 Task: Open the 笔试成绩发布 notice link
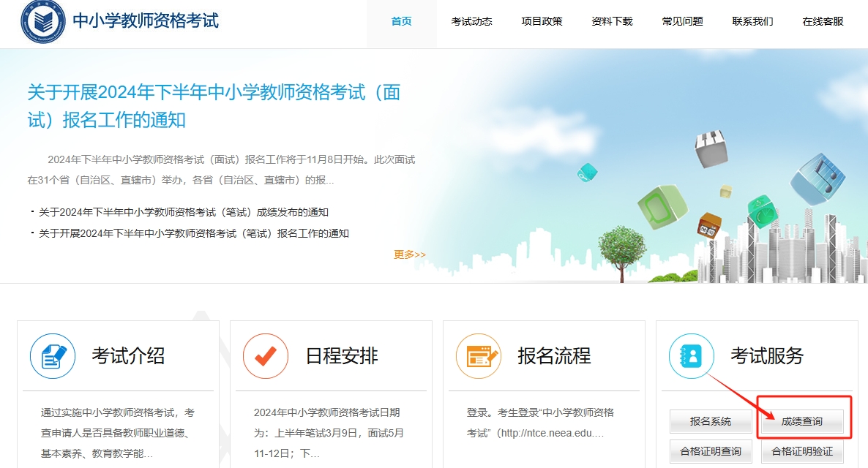184,212
